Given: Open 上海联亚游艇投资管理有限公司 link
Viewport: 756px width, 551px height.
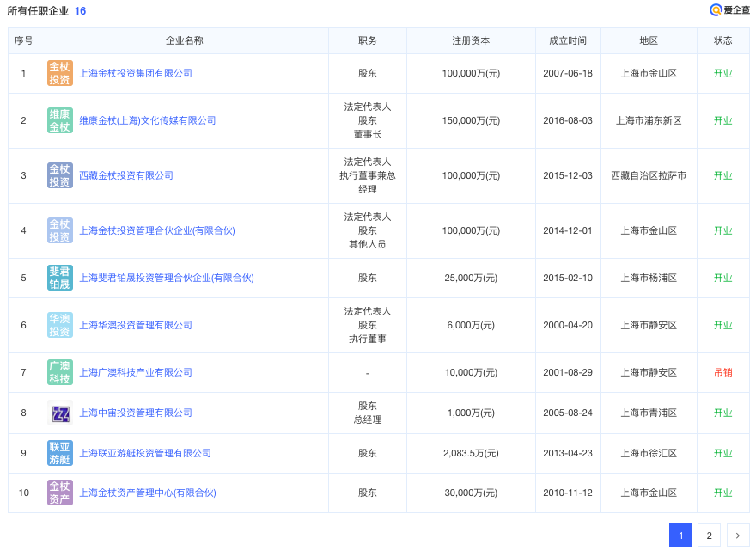Looking at the screenshot, I should [145, 453].
